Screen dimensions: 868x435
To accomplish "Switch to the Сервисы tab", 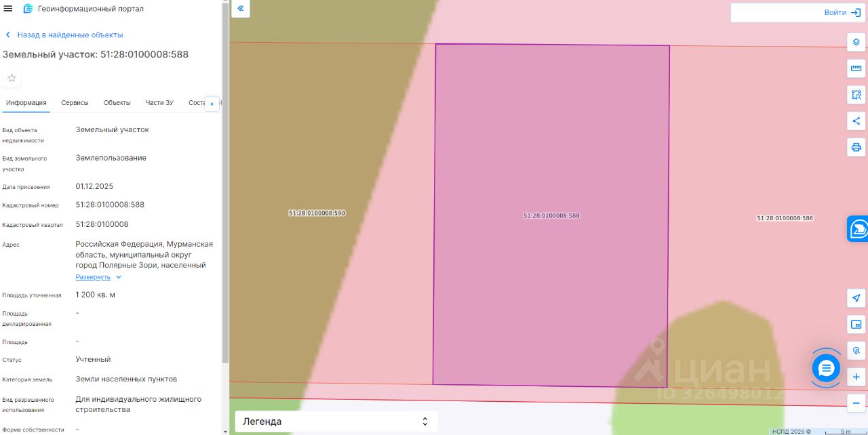I will point(75,103).
